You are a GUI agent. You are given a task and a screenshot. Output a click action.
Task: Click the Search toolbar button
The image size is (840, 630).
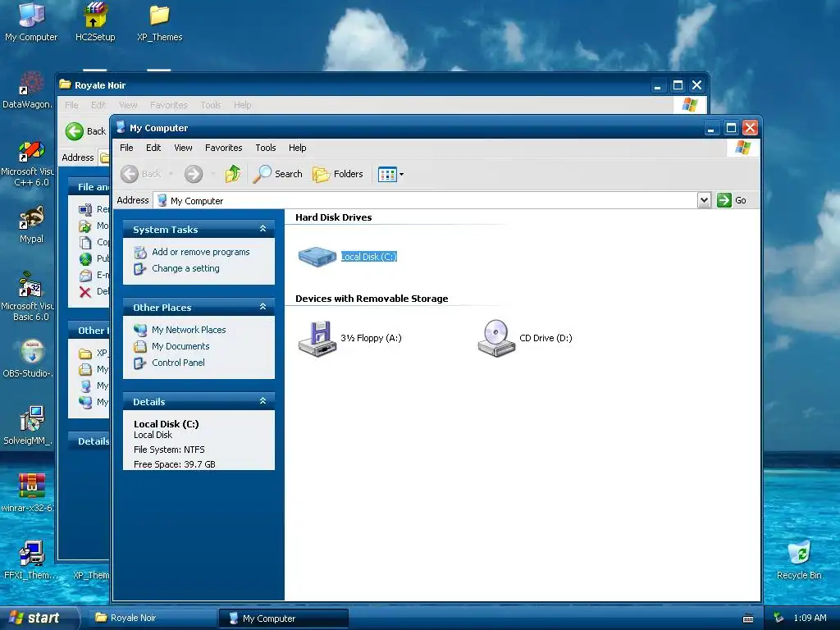pos(277,174)
